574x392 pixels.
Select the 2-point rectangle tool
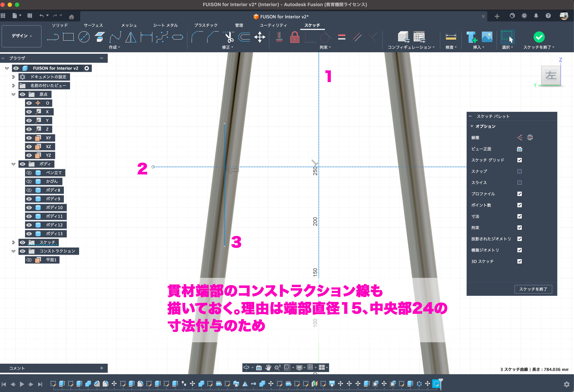pos(68,37)
